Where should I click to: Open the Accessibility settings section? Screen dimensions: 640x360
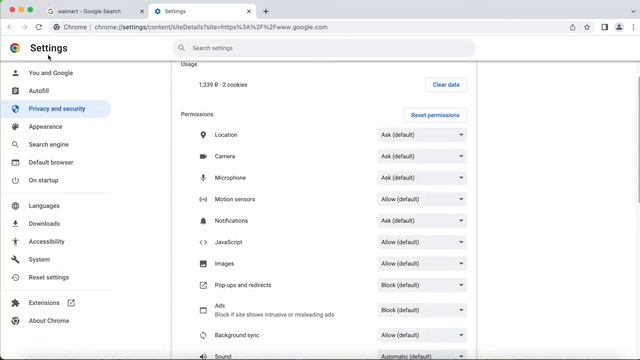point(47,242)
